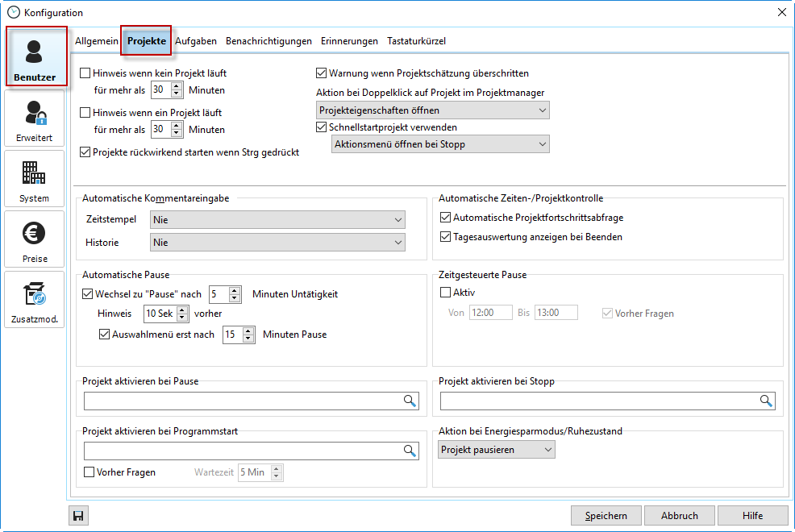Increase 'Minuten Untätigkeit' with the up arrow
Image resolution: width=795 pixels, height=532 pixels.
235,290
